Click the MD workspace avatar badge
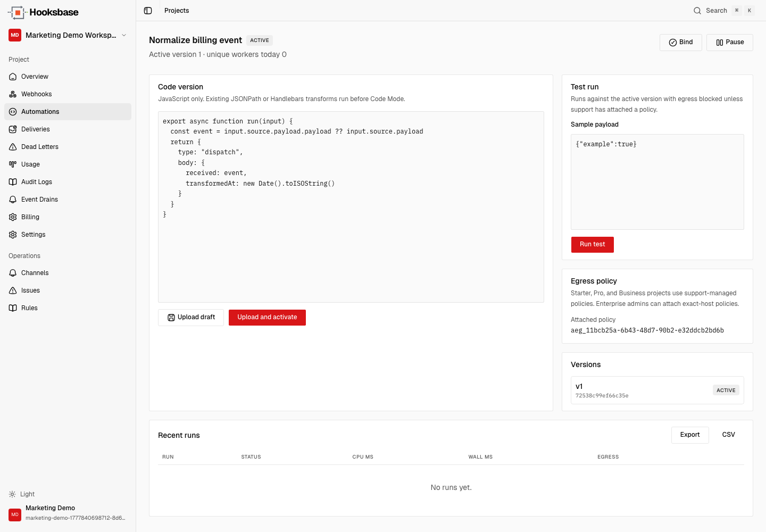This screenshot has height=532, width=766. 15,35
